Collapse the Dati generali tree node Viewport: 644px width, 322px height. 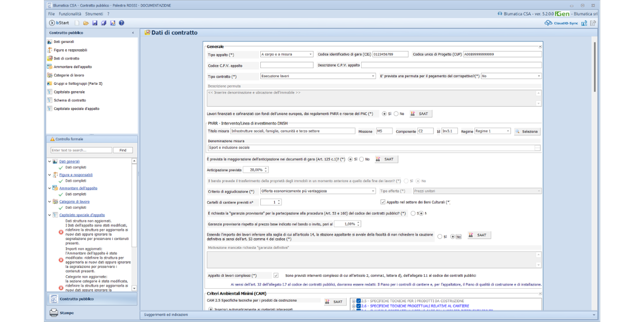[50, 162]
